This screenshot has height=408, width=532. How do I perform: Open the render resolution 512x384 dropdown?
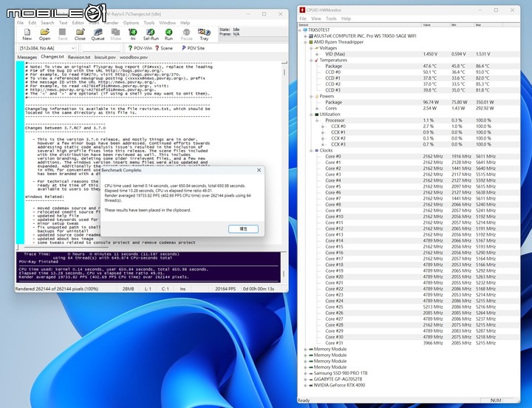[x=47, y=48]
